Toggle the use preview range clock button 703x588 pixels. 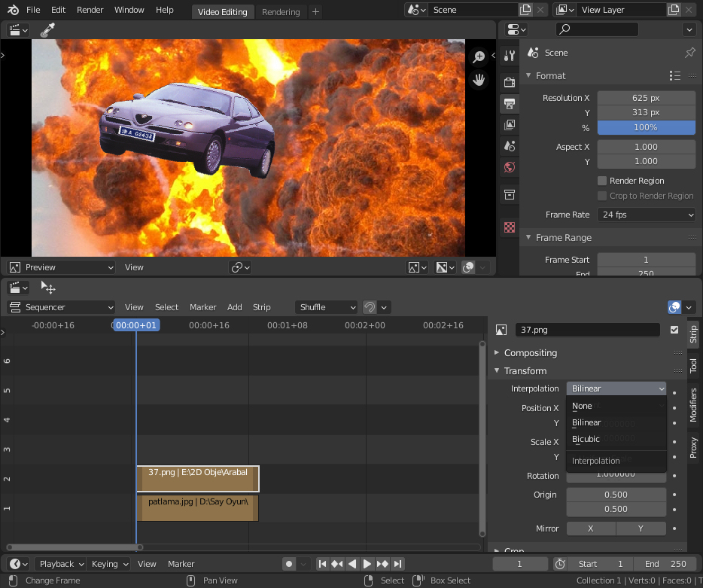click(560, 564)
